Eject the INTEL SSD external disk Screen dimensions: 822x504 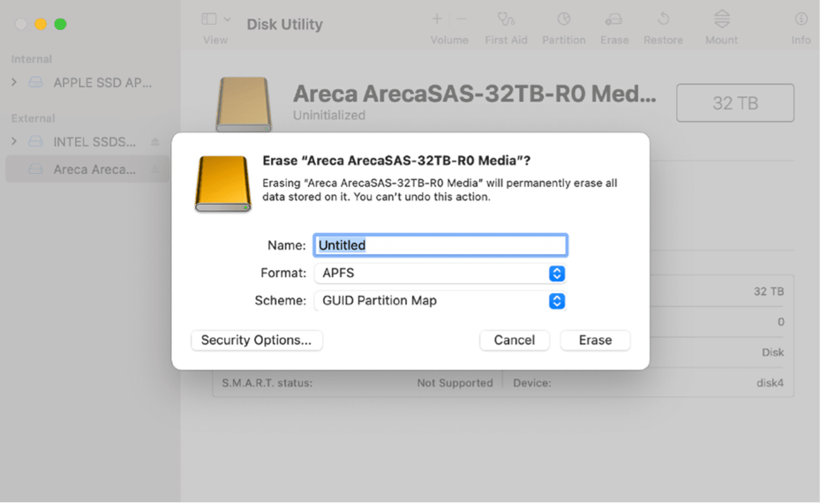pos(155,142)
